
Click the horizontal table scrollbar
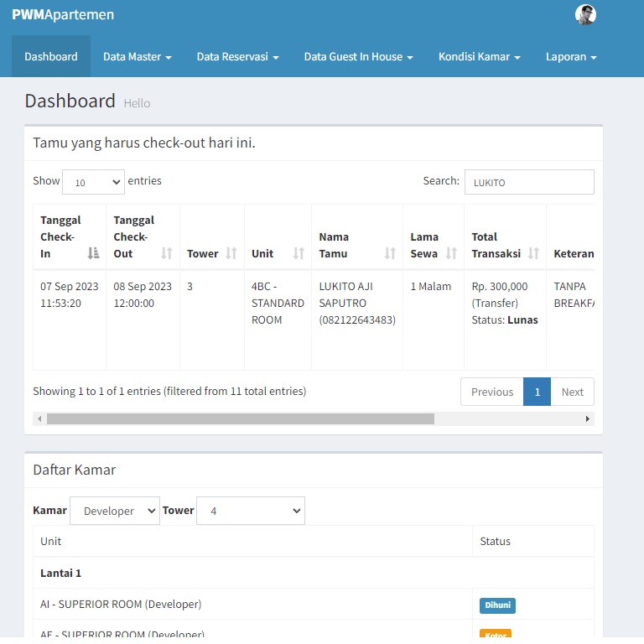coord(240,418)
